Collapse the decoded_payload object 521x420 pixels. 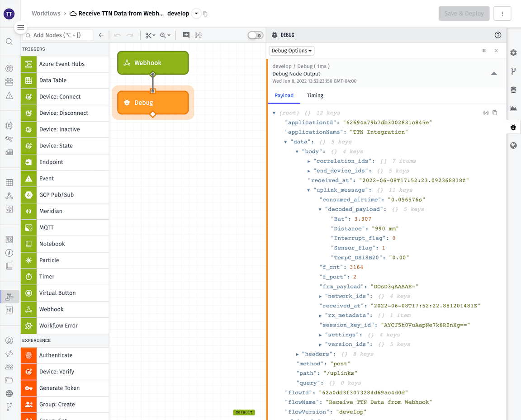(320, 209)
